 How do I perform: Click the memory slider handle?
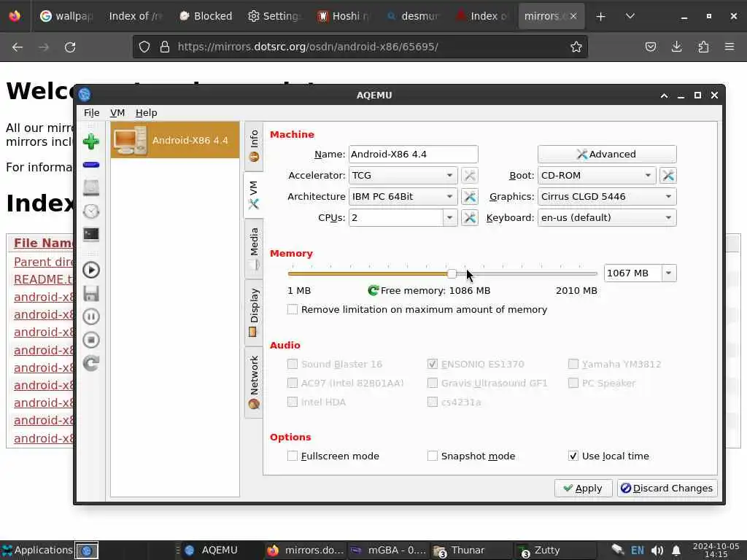point(452,273)
